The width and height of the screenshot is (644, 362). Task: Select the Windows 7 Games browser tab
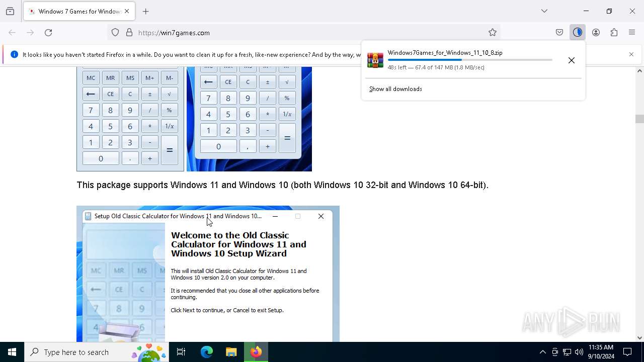[78, 11]
